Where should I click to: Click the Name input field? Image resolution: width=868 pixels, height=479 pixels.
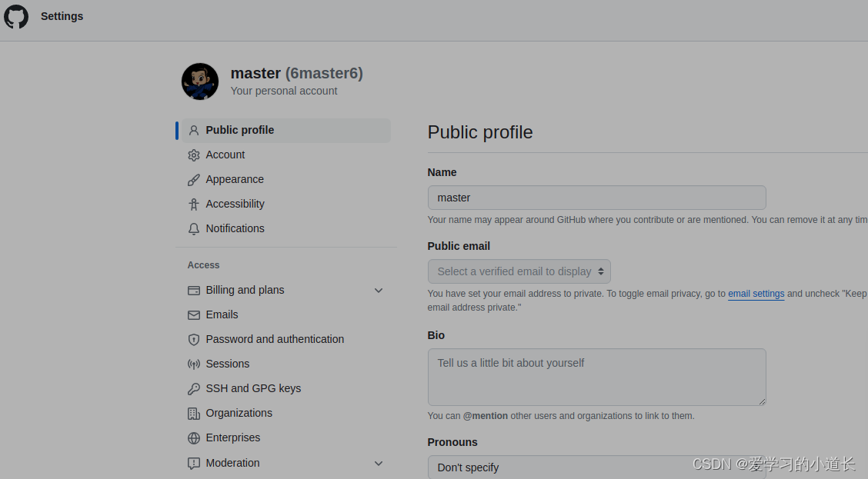[597, 198]
